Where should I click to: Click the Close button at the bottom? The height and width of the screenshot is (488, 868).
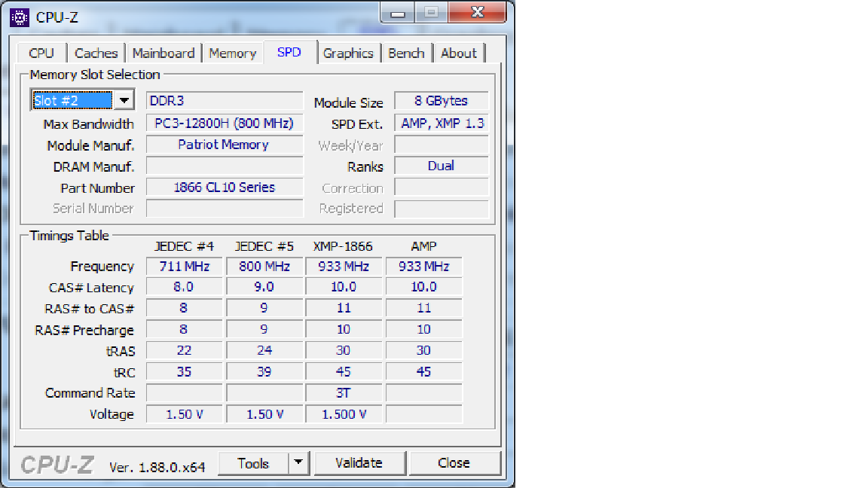(454, 463)
